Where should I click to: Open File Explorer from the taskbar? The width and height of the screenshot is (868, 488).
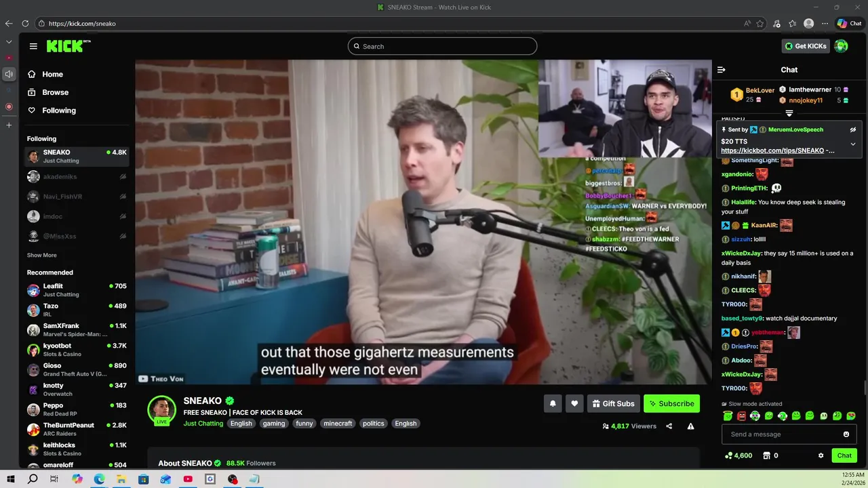pyautogui.click(x=121, y=479)
